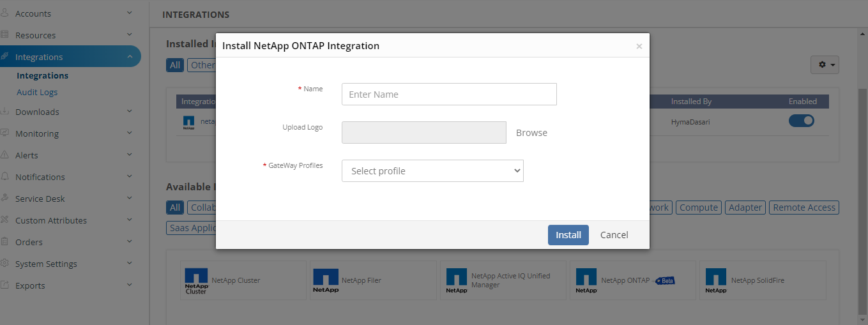868x325 pixels.
Task: Click the Orders sidebar icon
Action: click(4, 241)
